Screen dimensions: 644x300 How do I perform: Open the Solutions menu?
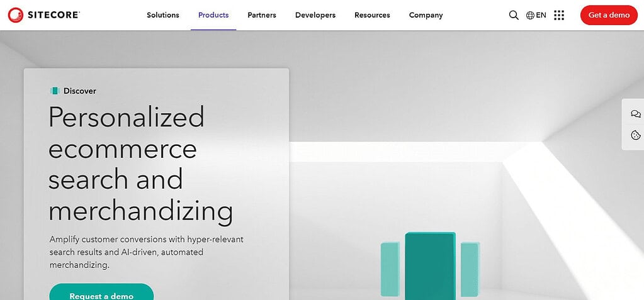163,15
